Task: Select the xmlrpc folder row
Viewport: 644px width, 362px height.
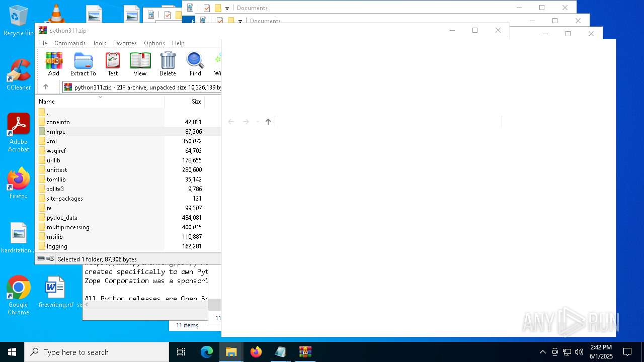Action: coord(128,132)
